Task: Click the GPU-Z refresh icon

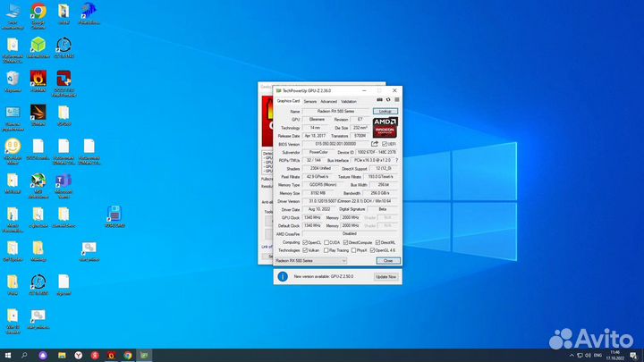Action: point(388,100)
